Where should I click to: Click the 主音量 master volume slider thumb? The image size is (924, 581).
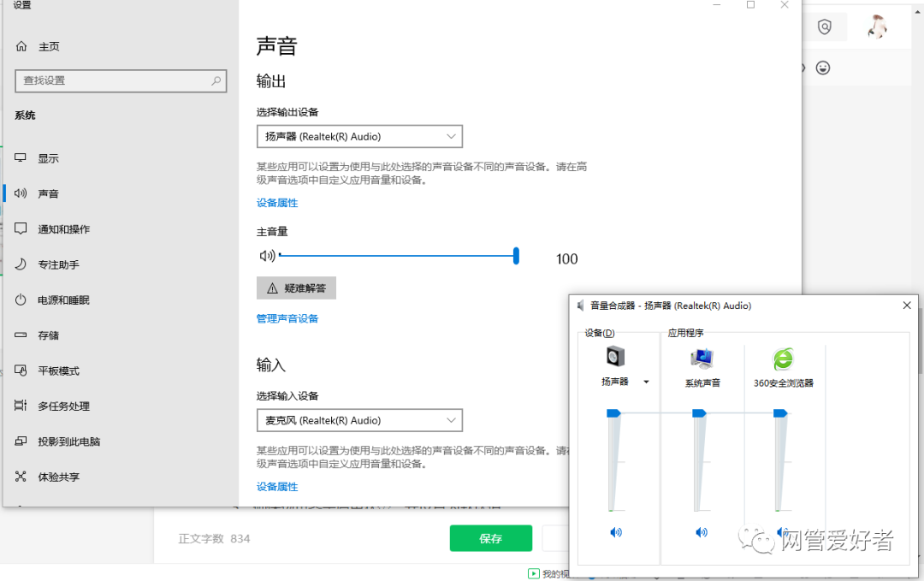[516, 256]
